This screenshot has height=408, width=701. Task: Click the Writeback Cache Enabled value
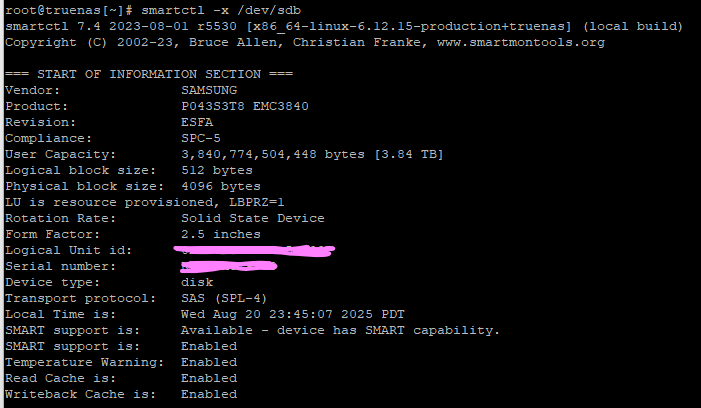[x=209, y=395]
